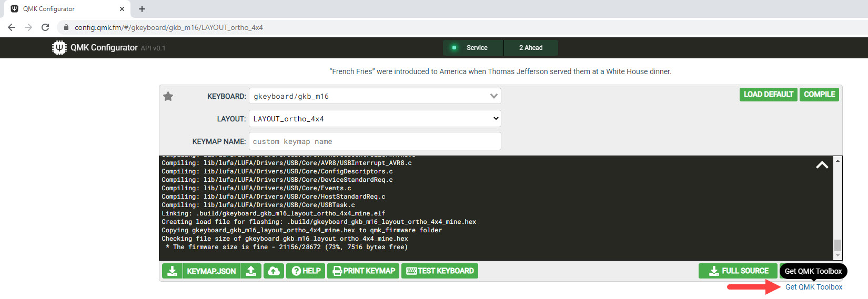Go back using browser back arrow

click(x=12, y=27)
